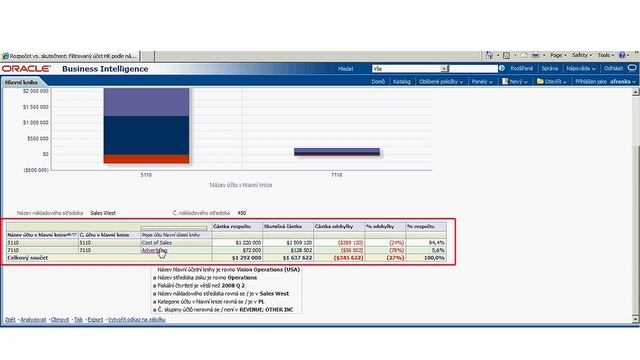
Task: Click the Rozšířené search link
Action: point(521,69)
